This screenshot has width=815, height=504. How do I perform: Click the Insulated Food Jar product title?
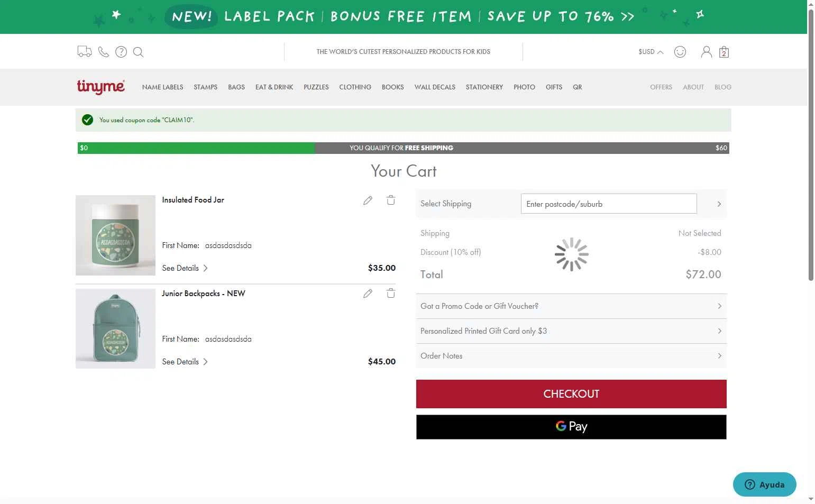193,200
